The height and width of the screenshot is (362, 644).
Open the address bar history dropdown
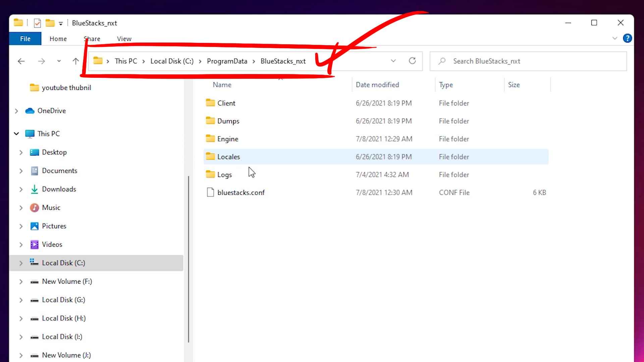(393, 61)
